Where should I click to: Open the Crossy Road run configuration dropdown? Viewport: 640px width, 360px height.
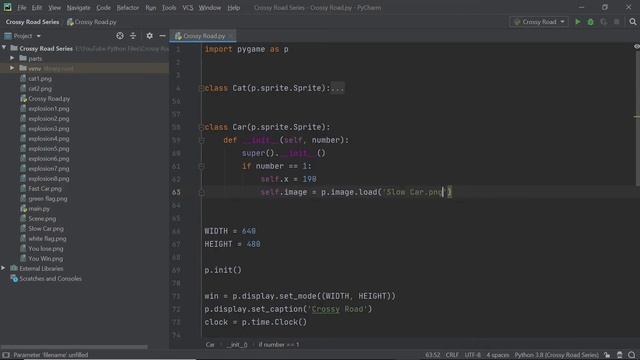tap(539, 22)
